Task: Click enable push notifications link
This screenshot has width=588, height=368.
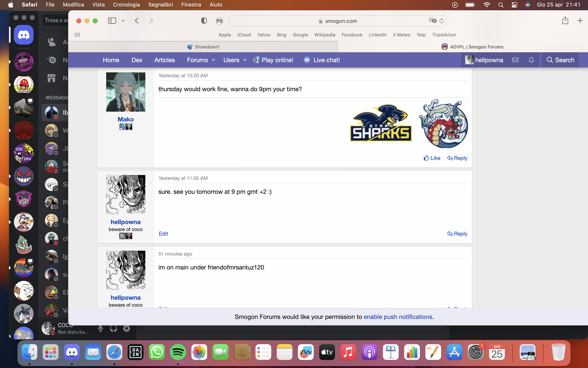Action: pos(398,317)
